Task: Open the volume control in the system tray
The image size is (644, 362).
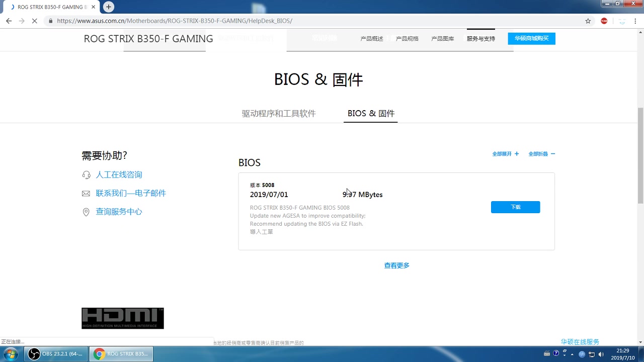Action: tap(601, 354)
